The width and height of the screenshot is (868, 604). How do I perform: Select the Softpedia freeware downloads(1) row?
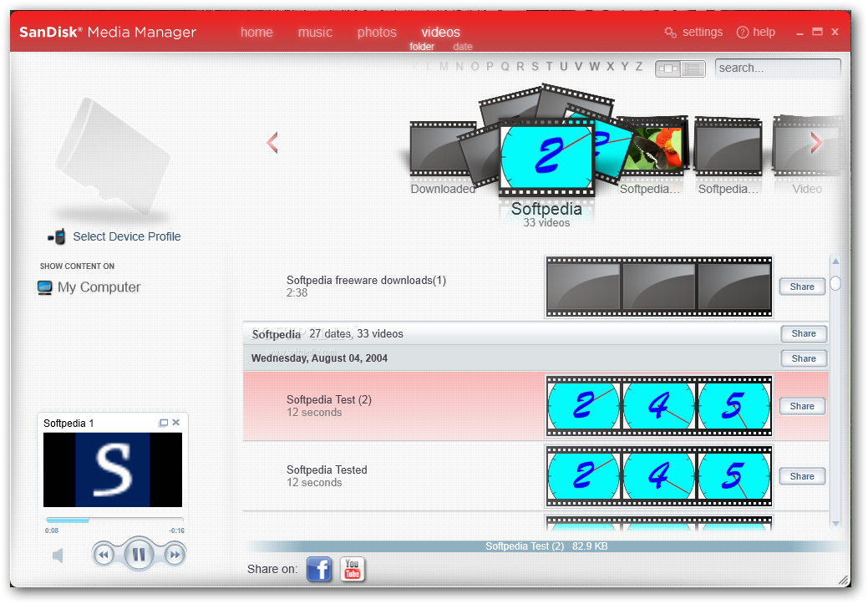click(536, 287)
